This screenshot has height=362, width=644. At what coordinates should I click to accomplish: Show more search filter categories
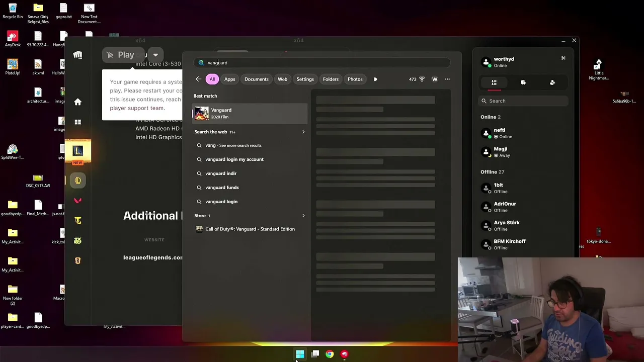click(375, 79)
